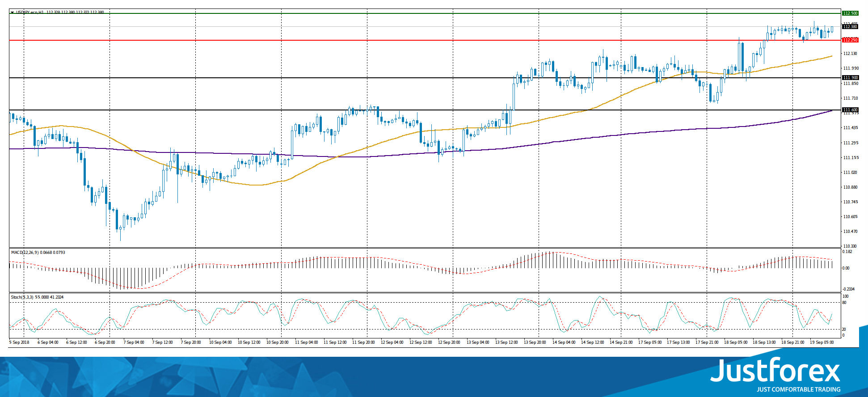Click the 17 Sep 05:00 time label
The image size is (868, 397).
pos(649,342)
